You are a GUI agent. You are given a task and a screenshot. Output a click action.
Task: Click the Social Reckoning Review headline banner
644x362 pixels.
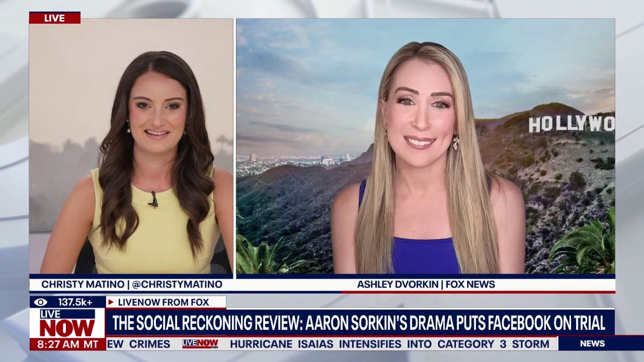coord(360,323)
